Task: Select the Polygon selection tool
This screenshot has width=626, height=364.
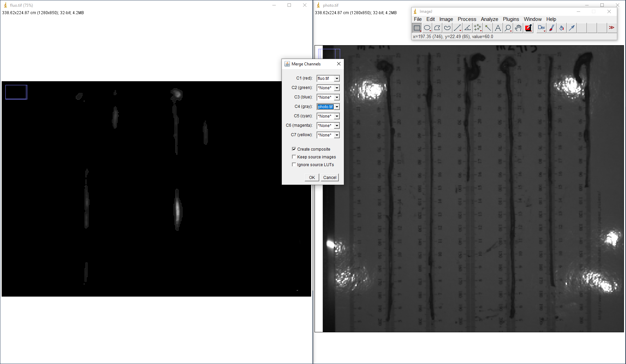Action: [437, 28]
